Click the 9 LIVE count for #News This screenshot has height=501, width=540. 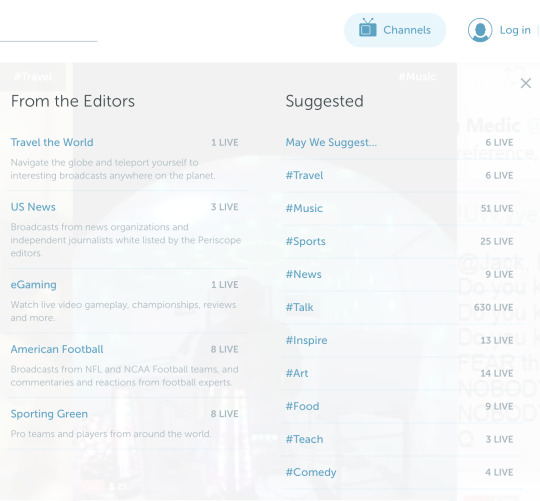coord(499,274)
